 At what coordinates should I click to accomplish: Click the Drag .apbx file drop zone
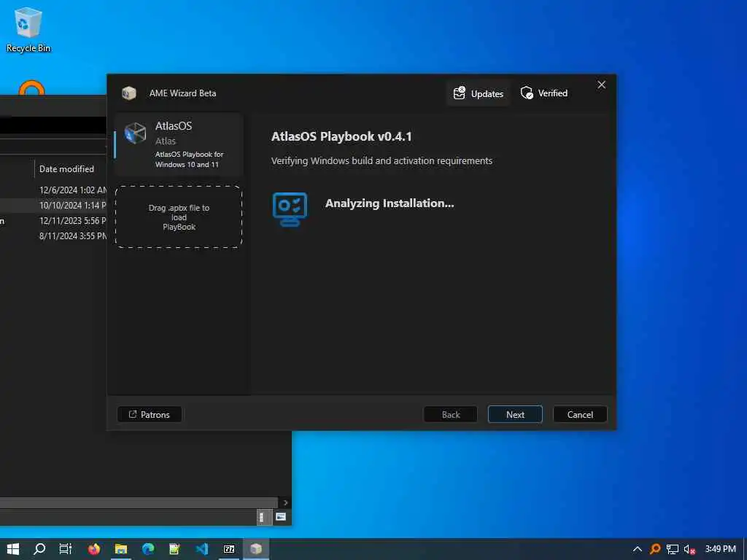click(x=179, y=217)
